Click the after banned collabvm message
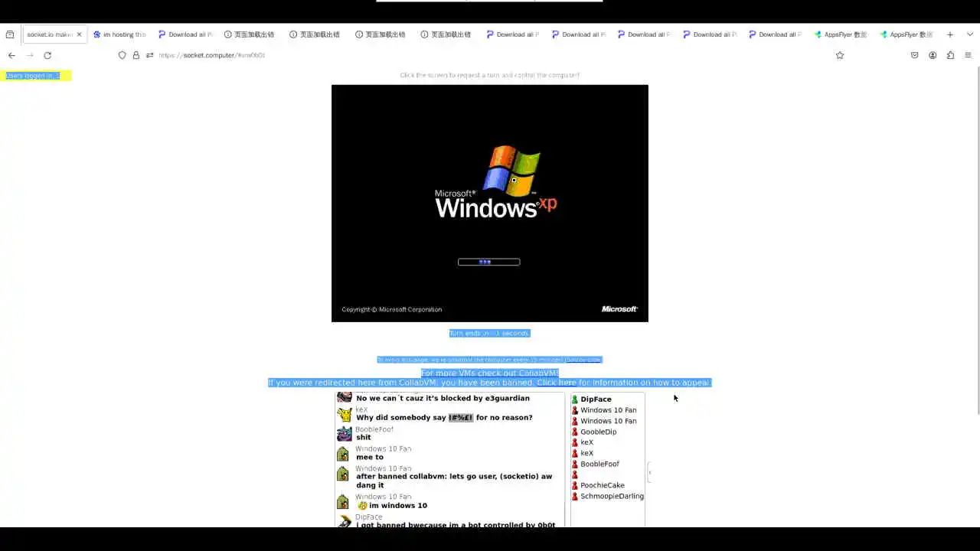 [454, 481]
